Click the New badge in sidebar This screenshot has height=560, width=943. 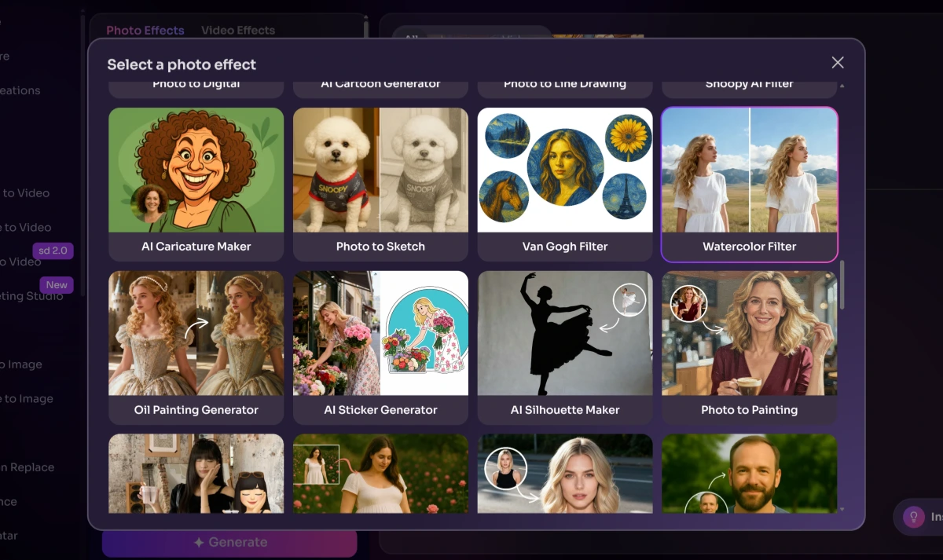pos(57,285)
